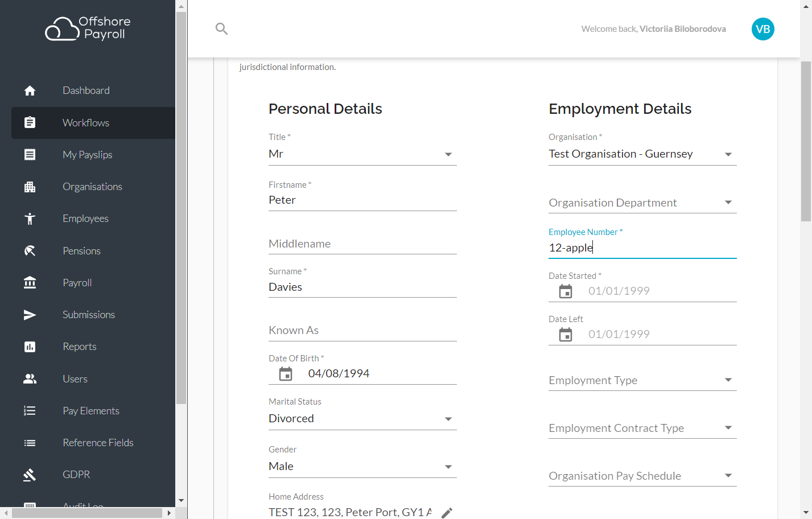Open the Marital Status dropdown
The height and width of the screenshot is (519, 812).
[x=362, y=419]
